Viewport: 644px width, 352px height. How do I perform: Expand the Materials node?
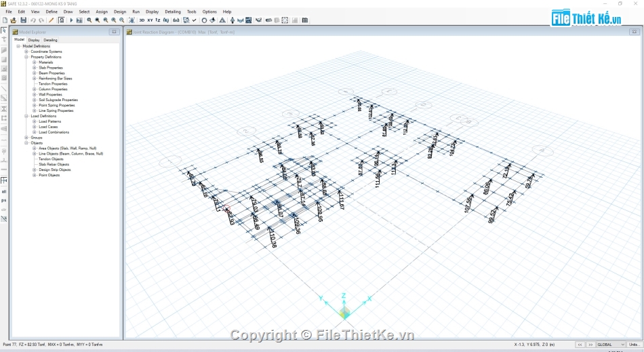(35, 62)
